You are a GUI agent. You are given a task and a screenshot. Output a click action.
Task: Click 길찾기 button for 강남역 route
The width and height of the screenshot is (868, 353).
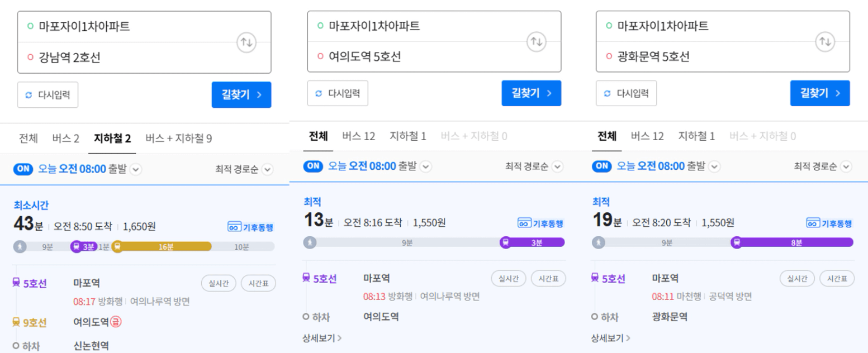pyautogui.click(x=241, y=95)
